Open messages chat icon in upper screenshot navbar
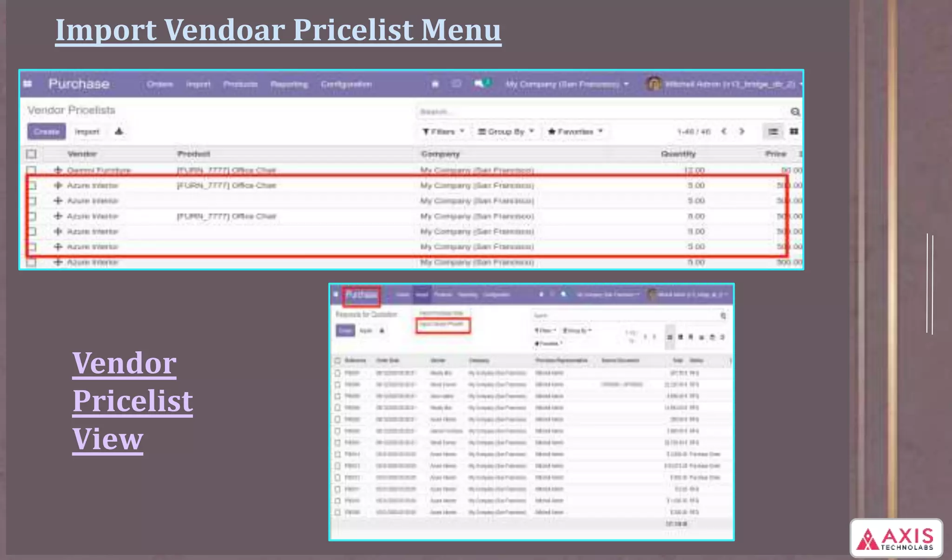Image resolution: width=952 pixels, height=560 pixels. click(x=479, y=84)
